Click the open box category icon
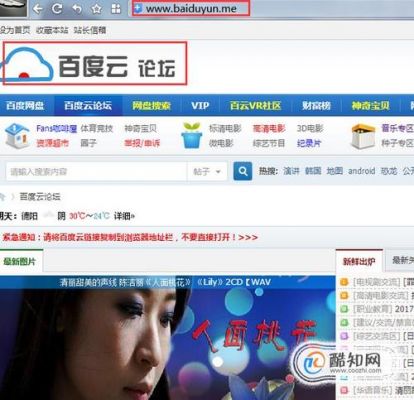 coord(363,136)
